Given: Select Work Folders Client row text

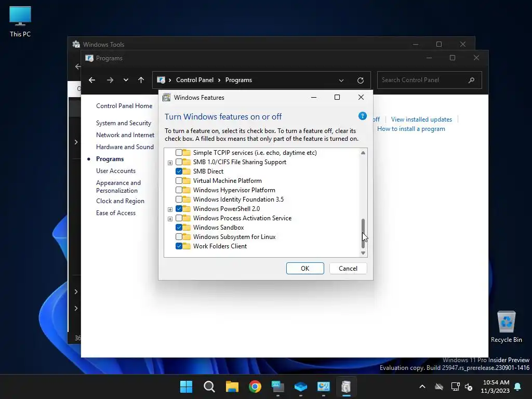Looking at the screenshot, I should coord(220,246).
